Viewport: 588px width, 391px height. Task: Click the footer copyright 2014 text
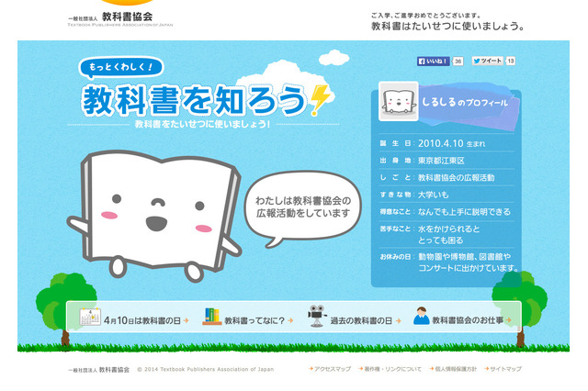[206, 369]
